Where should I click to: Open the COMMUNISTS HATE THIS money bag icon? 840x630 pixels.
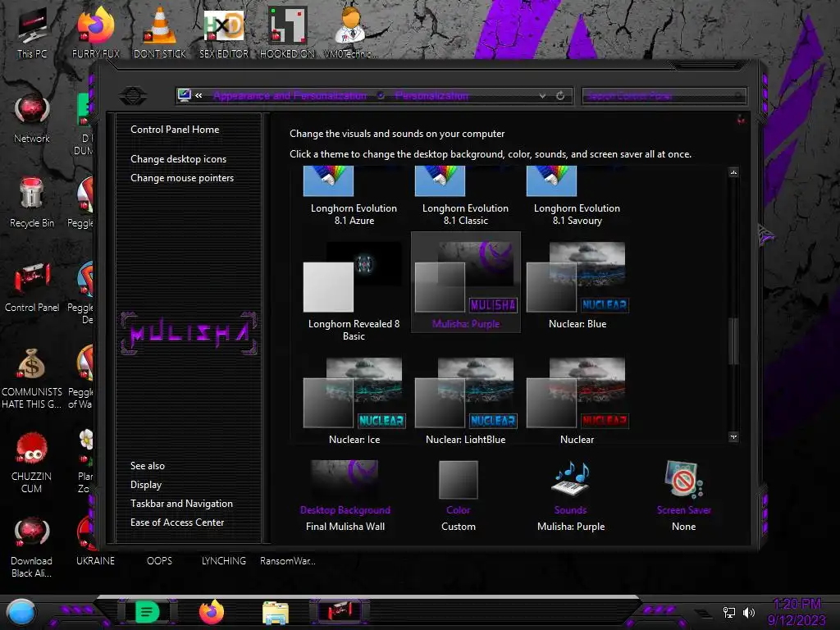pos(32,377)
